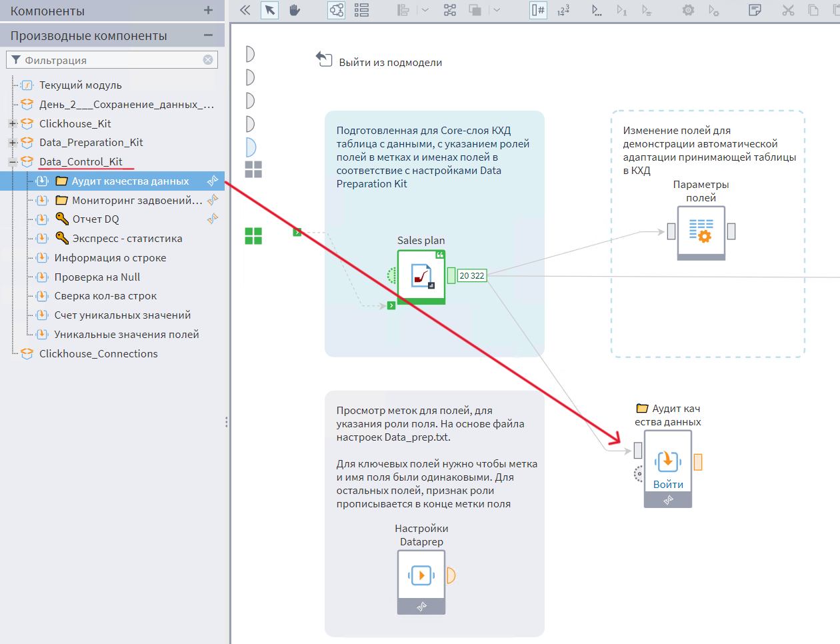Activate the hand pan tool

coord(294,10)
